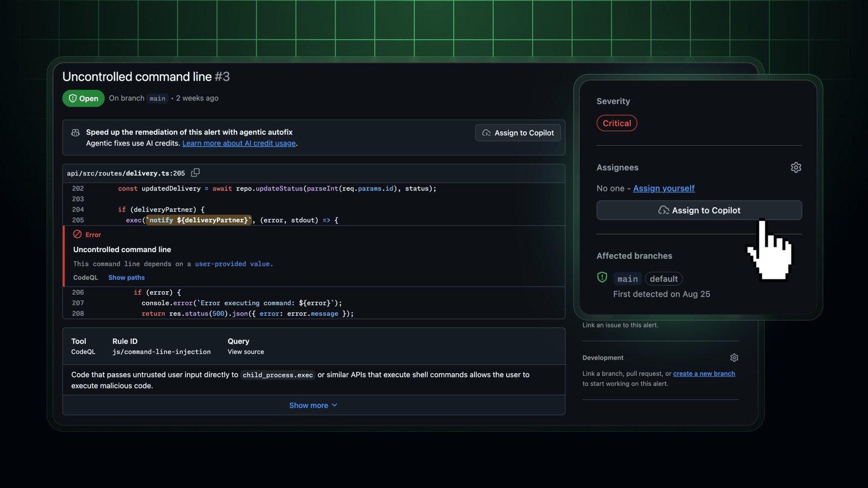Click View source under Query
The width and height of the screenshot is (868, 488).
(x=246, y=352)
